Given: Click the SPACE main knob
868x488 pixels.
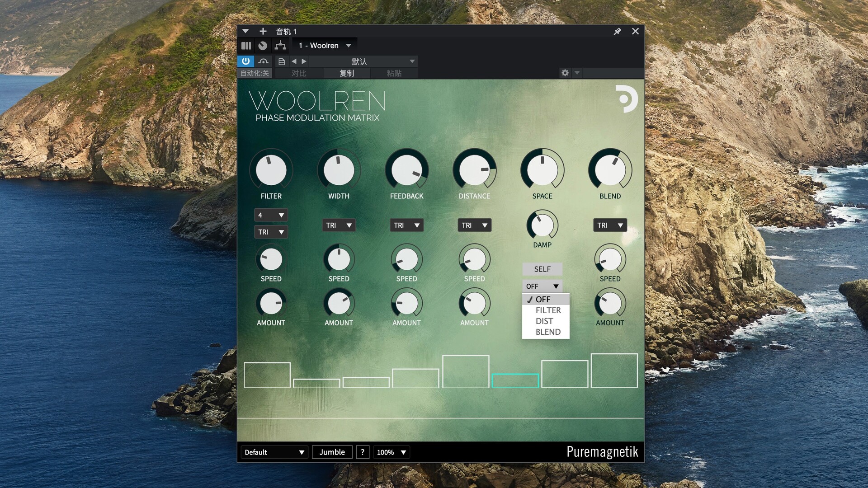Looking at the screenshot, I should [542, 170].
